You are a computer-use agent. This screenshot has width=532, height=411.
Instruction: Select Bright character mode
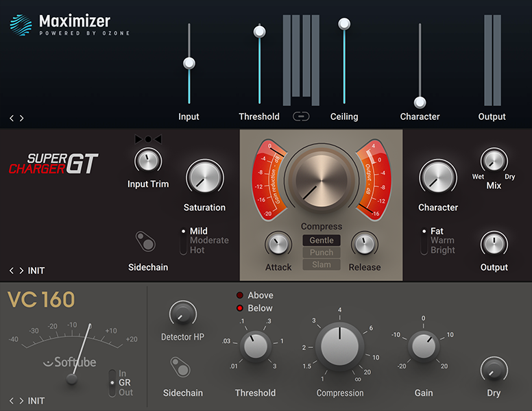click(x=443, y=250)
